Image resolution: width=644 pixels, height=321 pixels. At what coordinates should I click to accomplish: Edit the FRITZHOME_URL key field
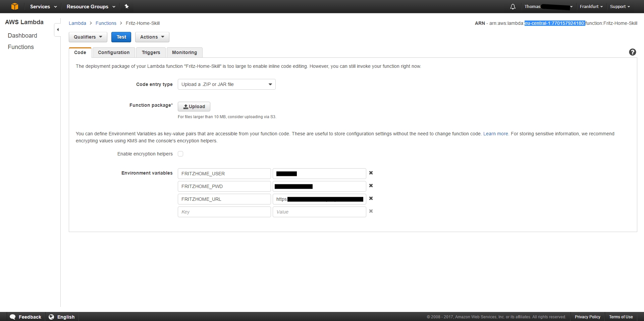(x=224, y=199)
